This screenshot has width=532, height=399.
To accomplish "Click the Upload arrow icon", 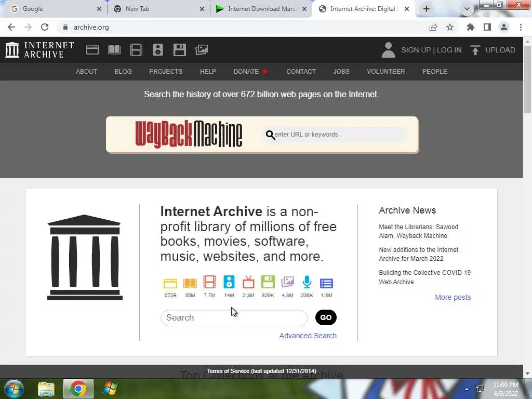I will point(475,50).
